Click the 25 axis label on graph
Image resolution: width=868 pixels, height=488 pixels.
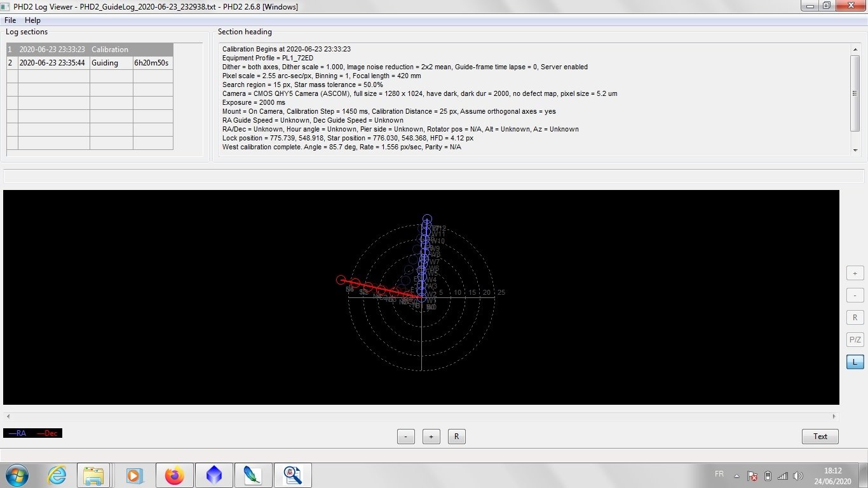click(x=501, y=292)
